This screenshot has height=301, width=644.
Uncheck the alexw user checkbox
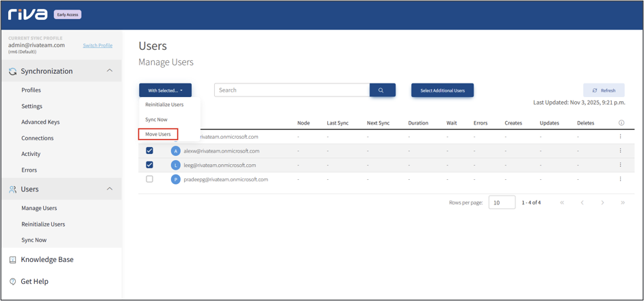(149, 150)
